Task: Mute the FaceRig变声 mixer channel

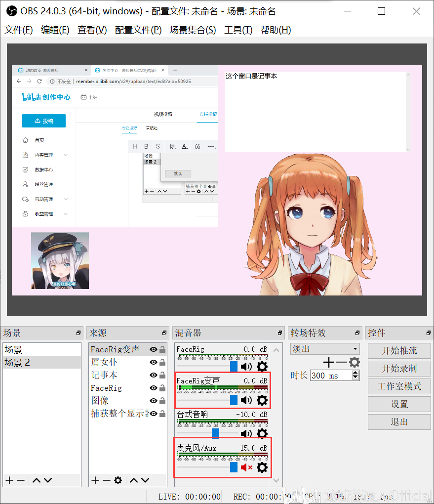Action: [x=246, y=400]
